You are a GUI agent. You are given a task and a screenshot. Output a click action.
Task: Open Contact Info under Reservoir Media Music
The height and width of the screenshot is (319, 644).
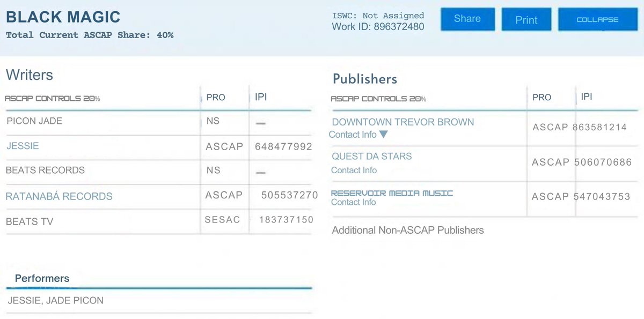[354, 202]
